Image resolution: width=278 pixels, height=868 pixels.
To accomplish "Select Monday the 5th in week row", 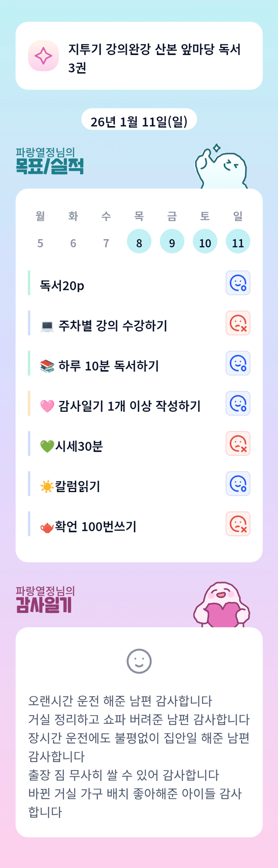I will tap(40, 243).
